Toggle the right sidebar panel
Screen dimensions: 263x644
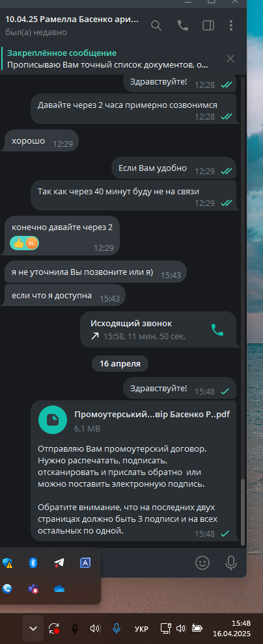pos(208,25)
